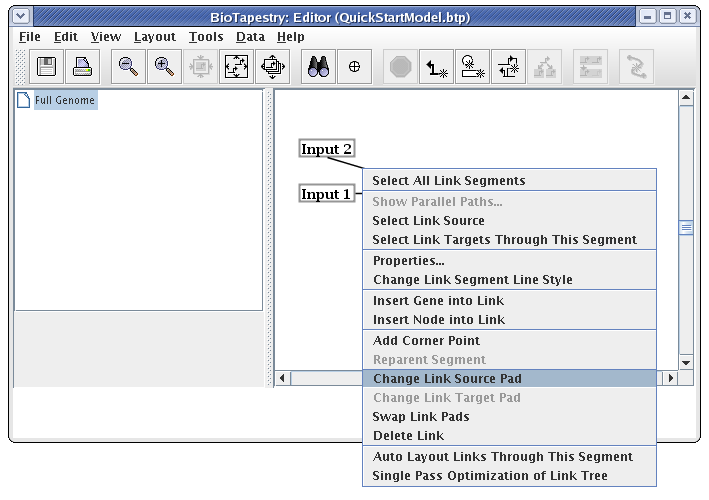Click the Zoom Out magnifier icon
This screenshot has height=500, width=709.
[128, 67]
